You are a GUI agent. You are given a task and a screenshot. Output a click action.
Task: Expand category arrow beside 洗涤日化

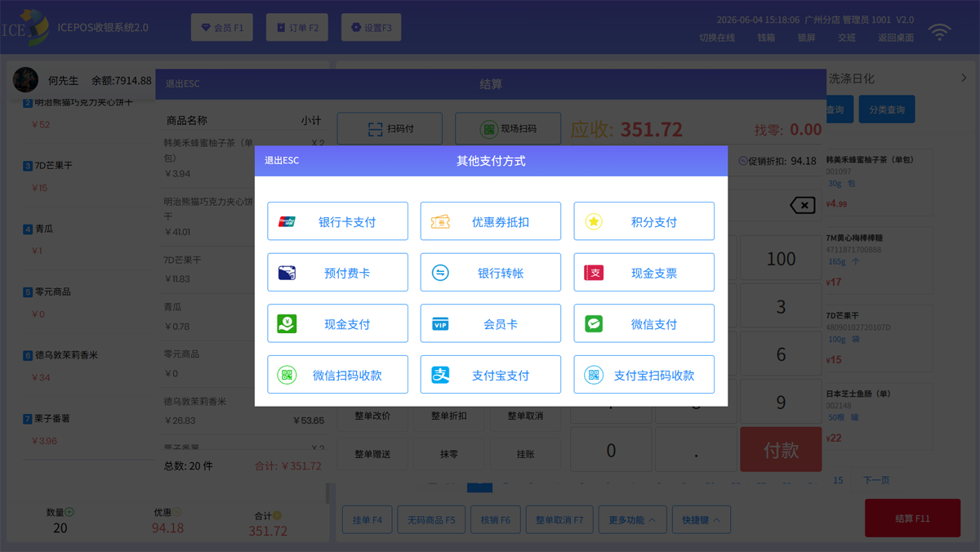(964, 78)
